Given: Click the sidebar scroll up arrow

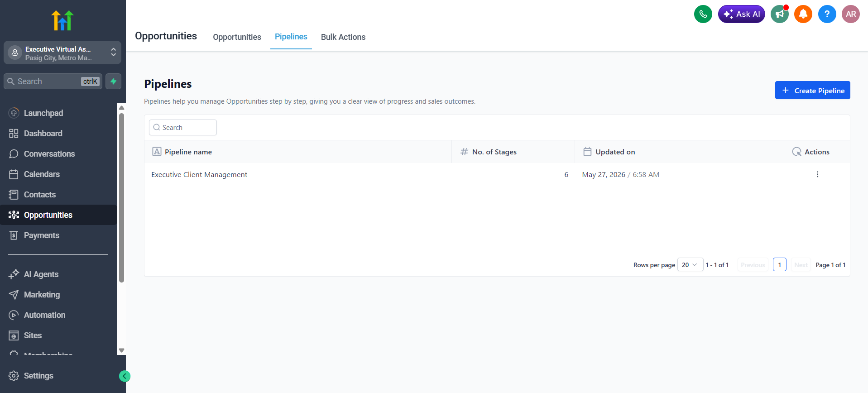Looking at the screenshot, I should (121, 108).
